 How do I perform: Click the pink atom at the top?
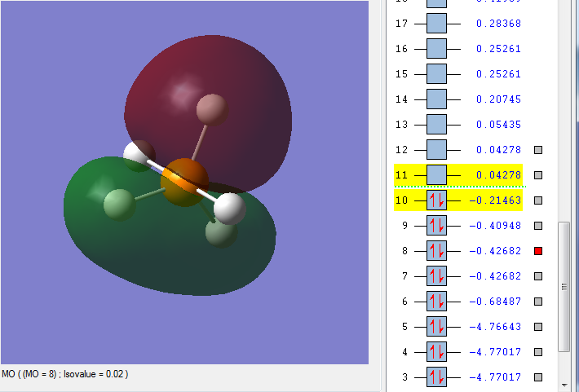tap(212, 110)
